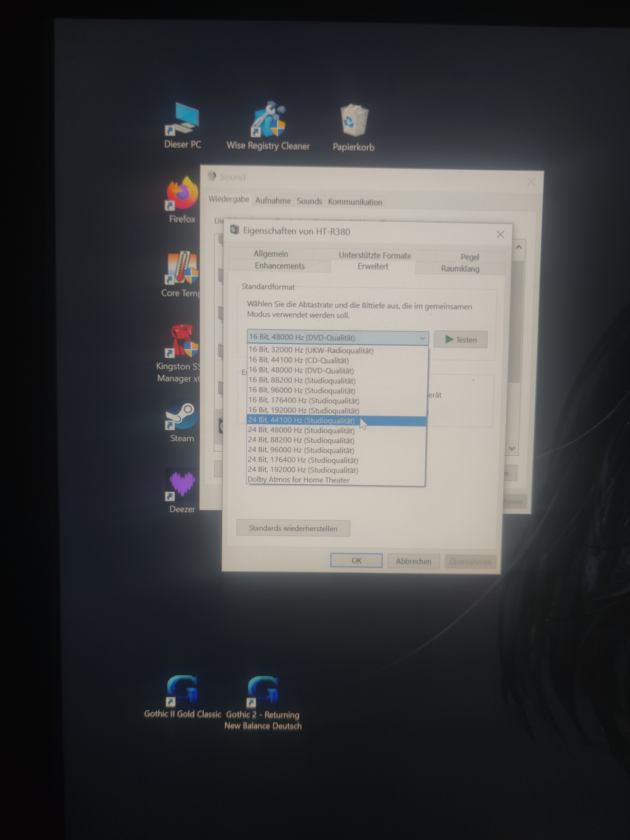Pick 16 Bit, 44100 Hz (CD-Qualität)
630x840 pixels.
(x=299, y=360)
